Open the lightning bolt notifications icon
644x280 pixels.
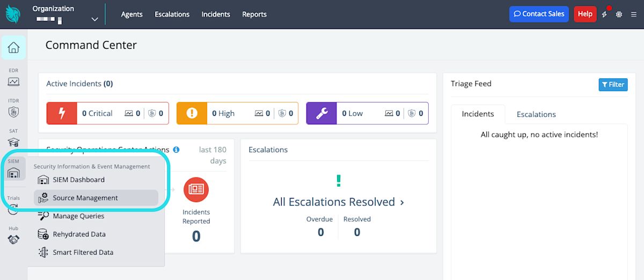605,14
